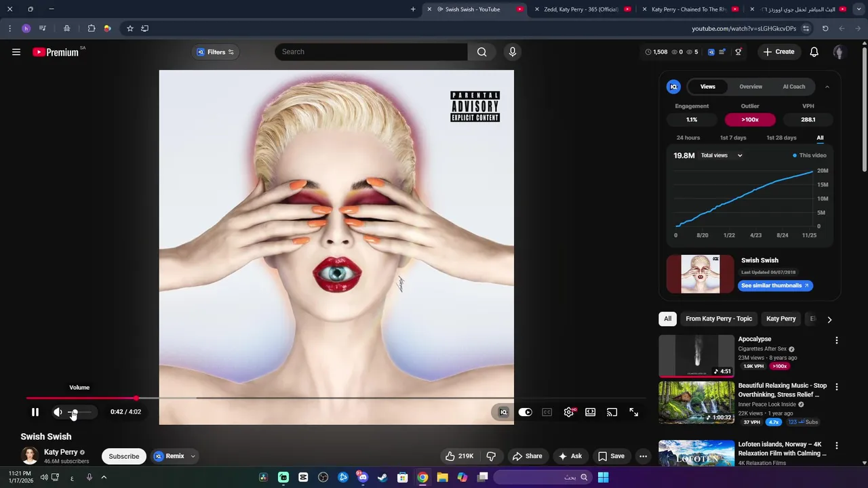Select From Katy Perry - Topic chip
868x488 pixels.
pos(719,319)
